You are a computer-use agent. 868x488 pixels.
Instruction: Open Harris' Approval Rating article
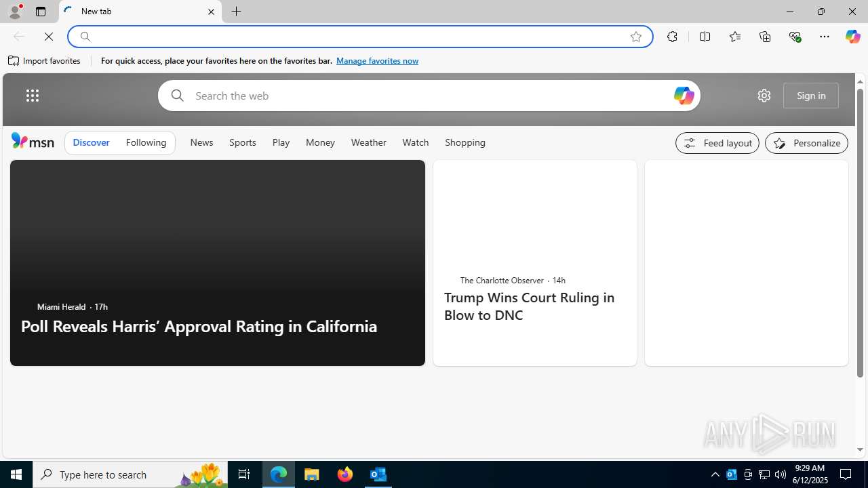tap(199, 326)
